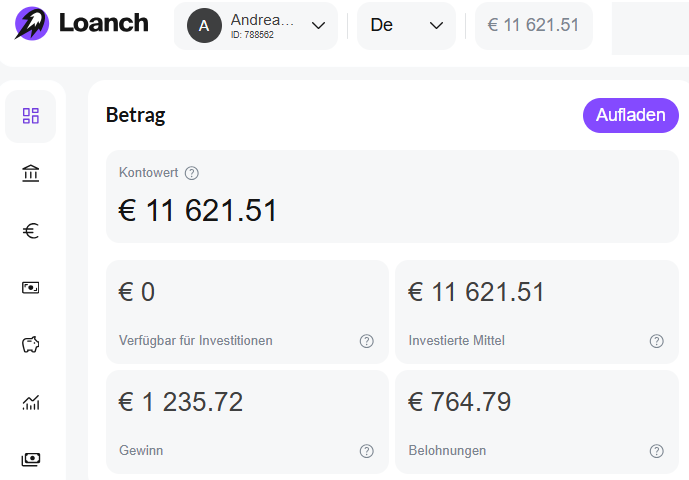Click the Aufladen button
The height and width of the screenshot is (480, 689).
point(630,115)
